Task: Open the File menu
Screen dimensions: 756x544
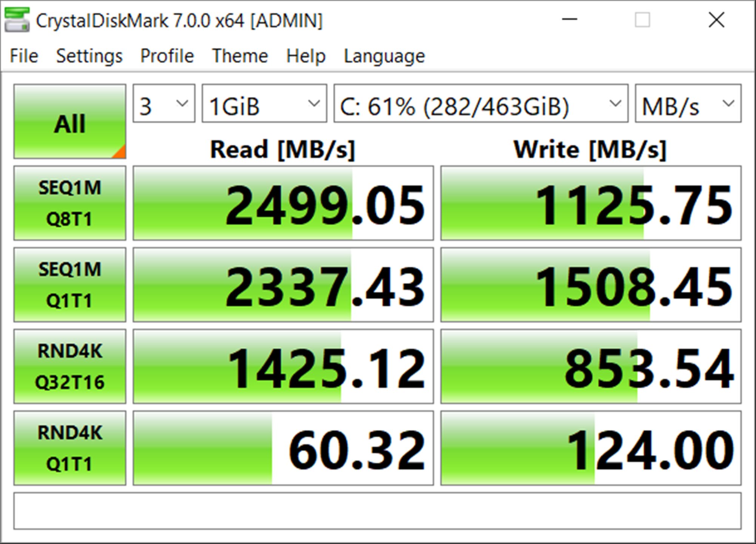Action: [x=24, y=56]
